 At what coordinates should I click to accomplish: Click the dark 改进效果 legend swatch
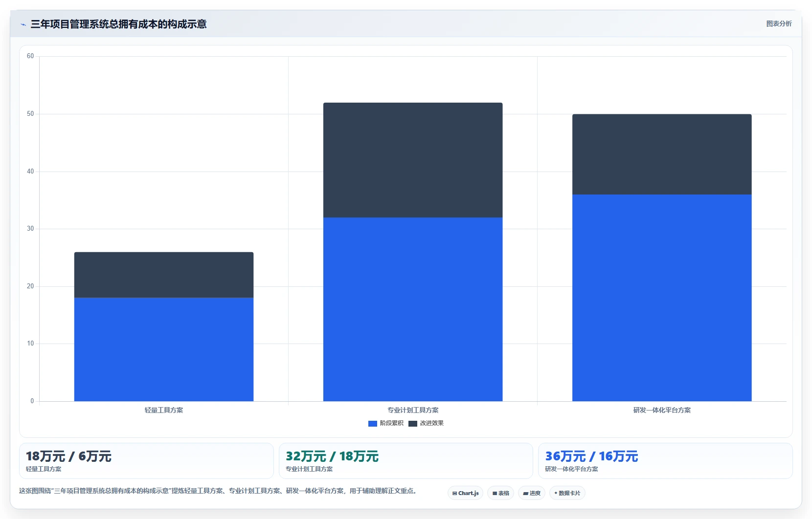click(413, 423)
